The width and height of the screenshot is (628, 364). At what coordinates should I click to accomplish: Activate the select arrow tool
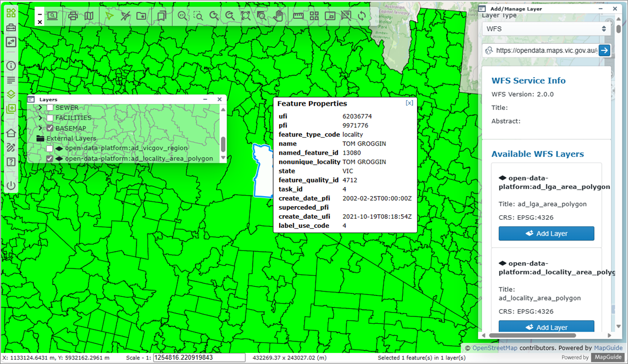pos(110,16)
